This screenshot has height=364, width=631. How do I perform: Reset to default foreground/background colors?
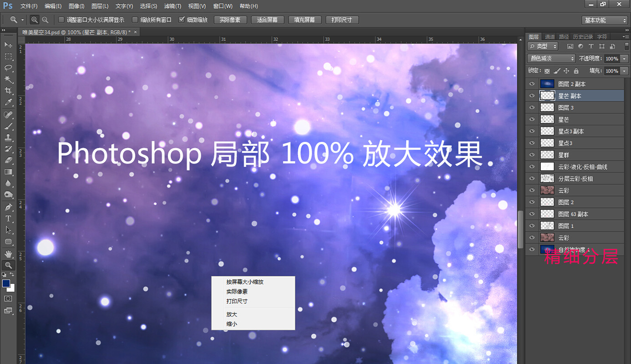click(4, 275)
